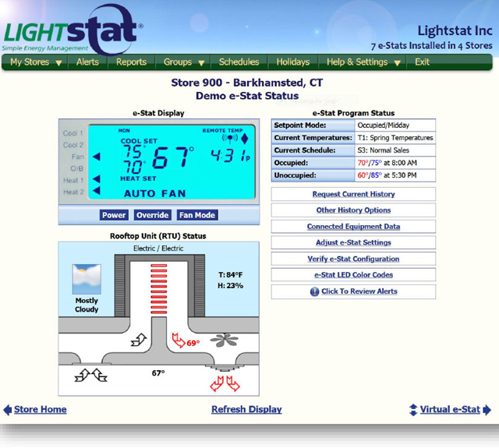Go to Store Home link
Image resolution: width=499 pixels, height=448 pixels.
41,410
